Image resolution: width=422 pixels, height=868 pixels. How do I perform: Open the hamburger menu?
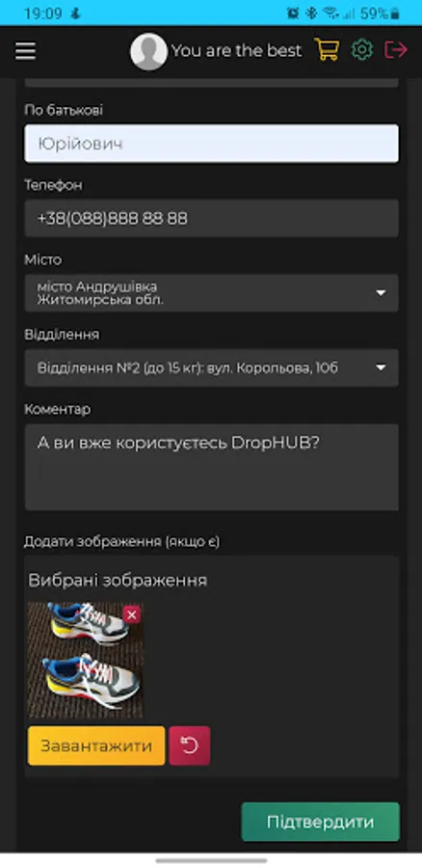(25, 51)
